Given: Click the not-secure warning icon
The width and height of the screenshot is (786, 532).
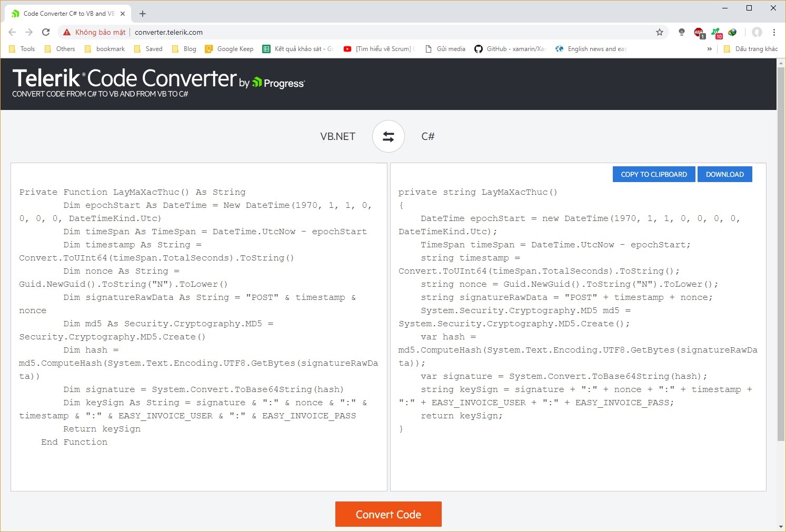Looking at the screenshot, I should tap(67, 32).
